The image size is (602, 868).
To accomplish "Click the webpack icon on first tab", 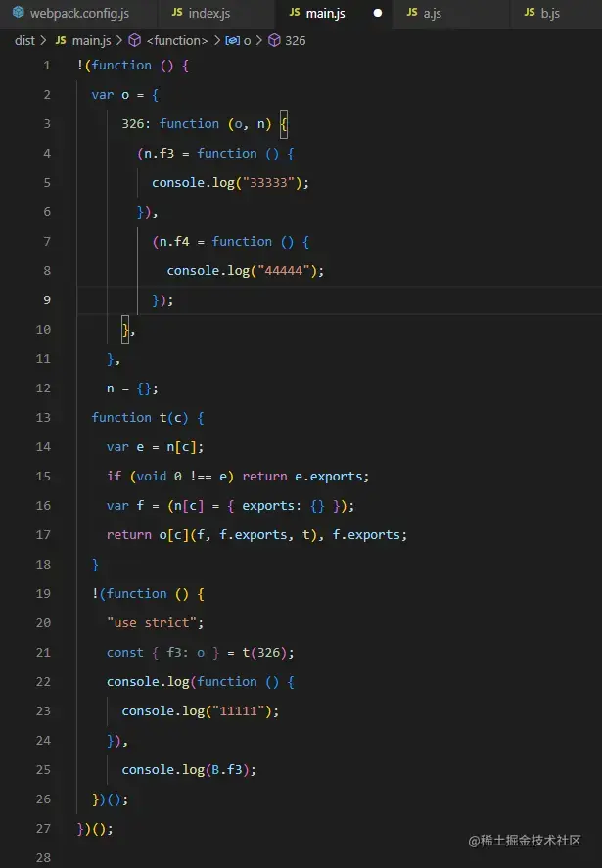I will (19, 12).
